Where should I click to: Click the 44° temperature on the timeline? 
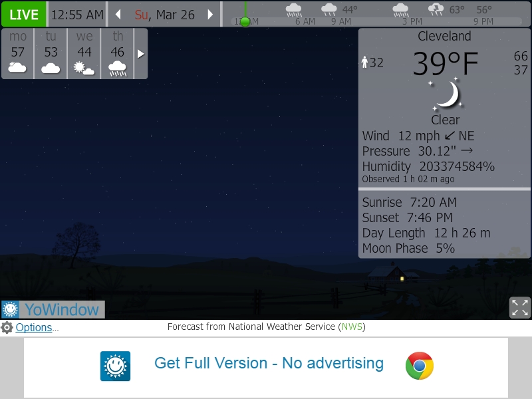[x=350, y=10]
